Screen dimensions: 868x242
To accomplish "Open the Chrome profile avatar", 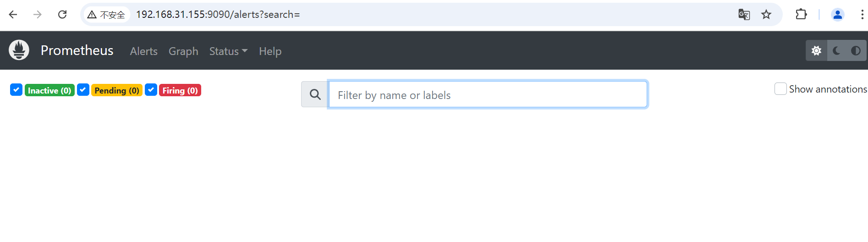I will click(x=837, y=15).
